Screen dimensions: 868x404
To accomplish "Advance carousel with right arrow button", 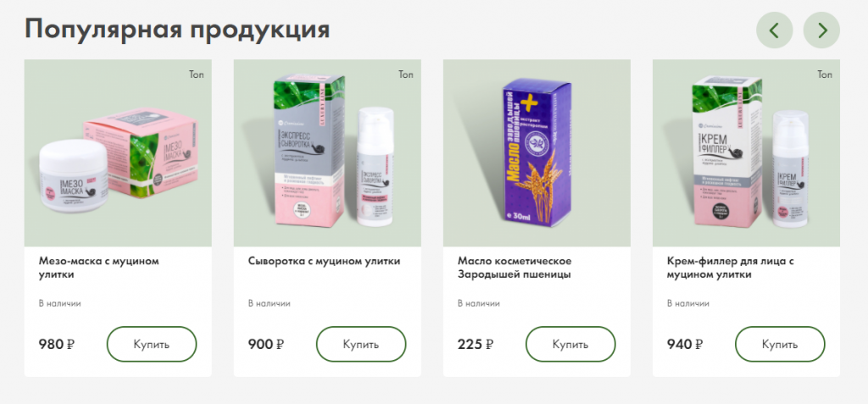I will (x=821, y=30).
